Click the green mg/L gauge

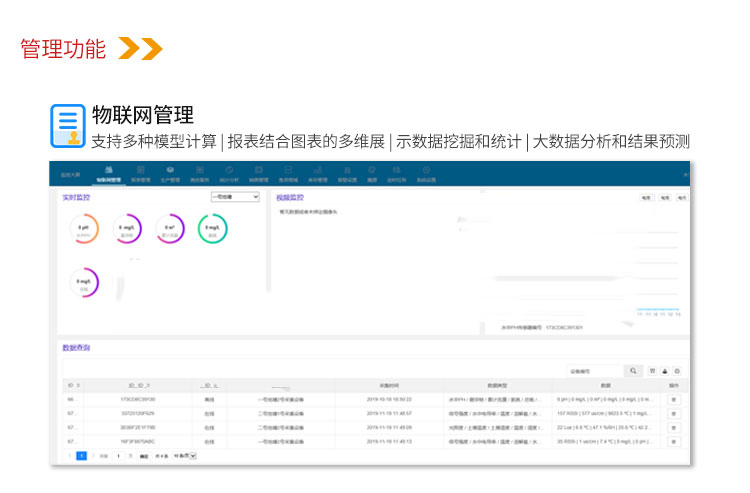(x=212, y=229)
